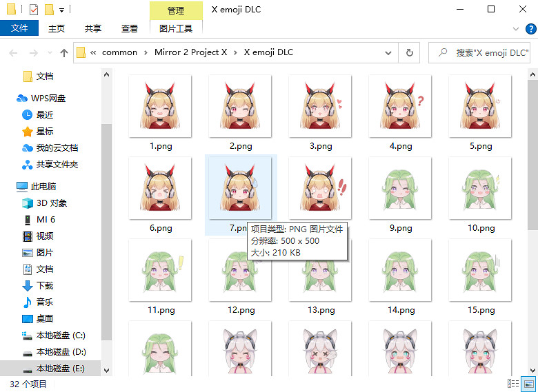Image resolution: width=538 pixels, height=392 pixels.
Task: Open the 下载 folder
Action: point(38,285)
